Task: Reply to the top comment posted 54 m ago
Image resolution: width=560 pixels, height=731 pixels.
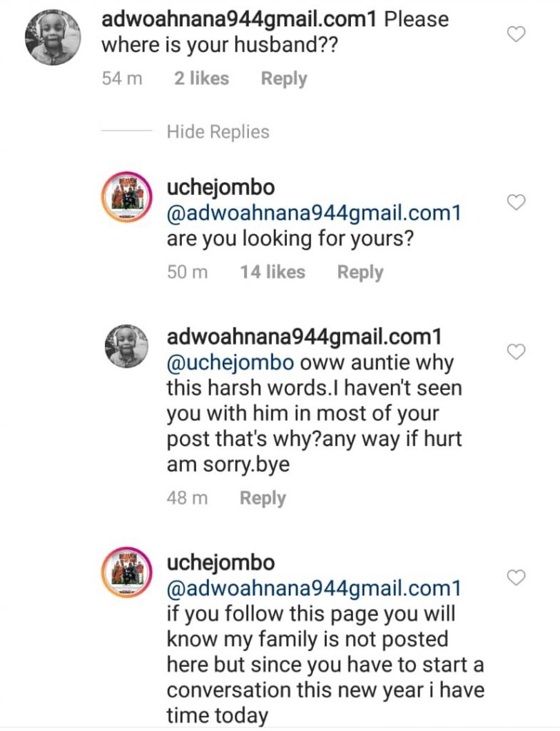Action: (283, 79)
